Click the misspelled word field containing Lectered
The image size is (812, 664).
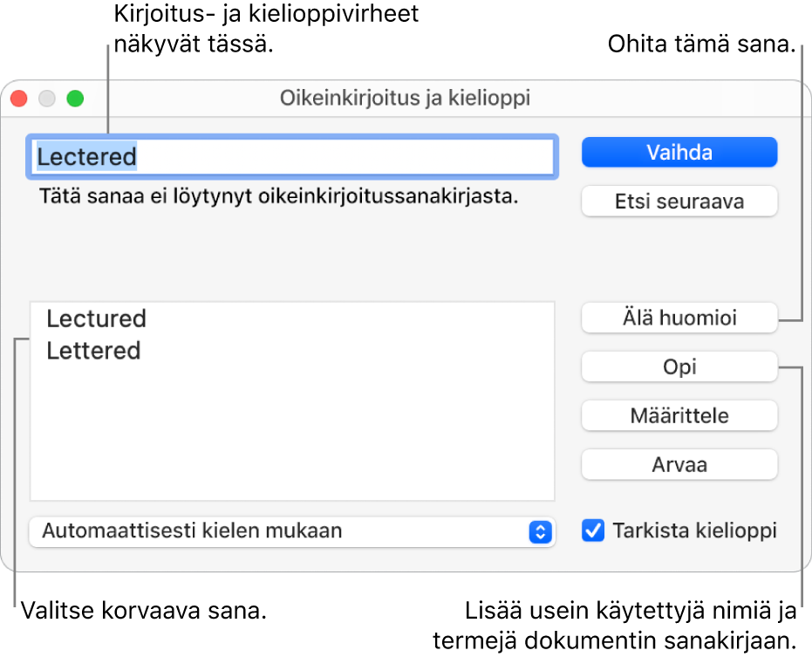pos(292,157)
